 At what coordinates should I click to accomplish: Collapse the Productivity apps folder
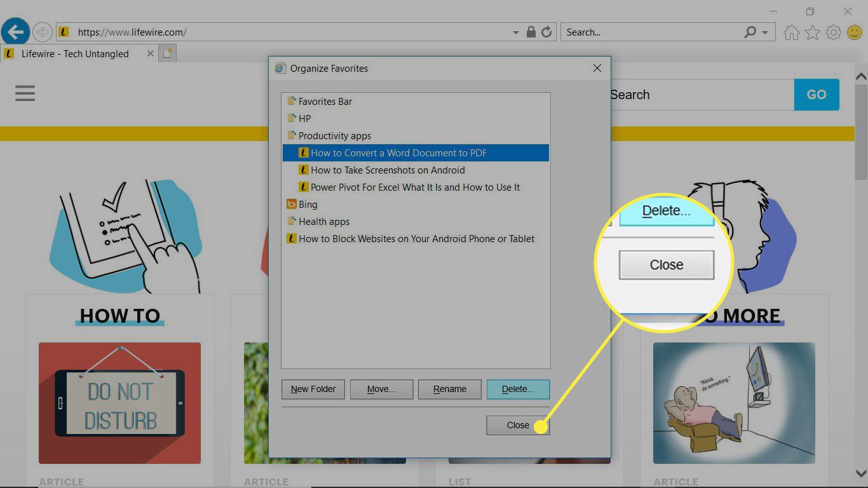[x=329, y=135]
